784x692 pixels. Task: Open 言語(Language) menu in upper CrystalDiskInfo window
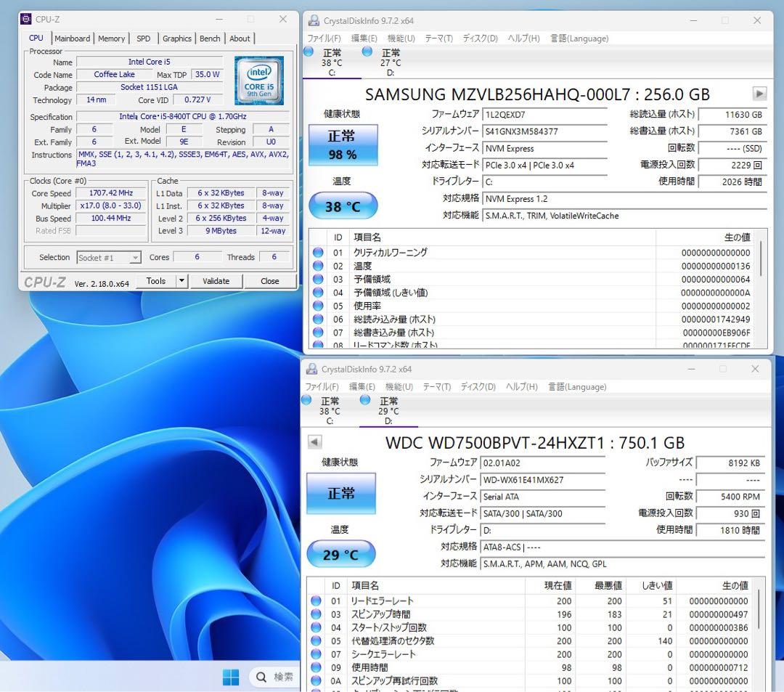click(x=579, y=38)
